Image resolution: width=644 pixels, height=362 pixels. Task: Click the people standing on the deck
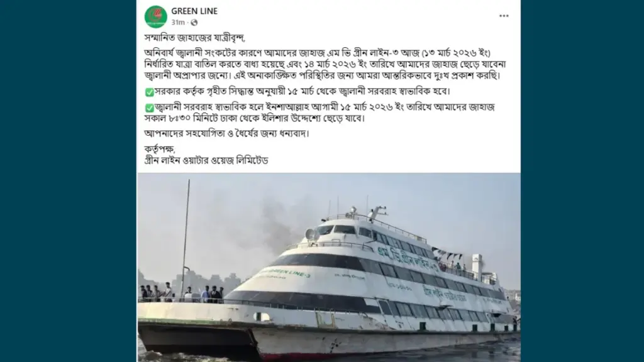click(x=181, y=292)
